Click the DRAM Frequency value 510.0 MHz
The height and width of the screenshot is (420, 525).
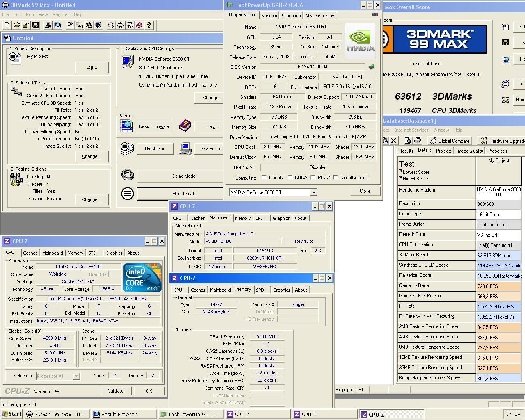(x=267, y=337)
